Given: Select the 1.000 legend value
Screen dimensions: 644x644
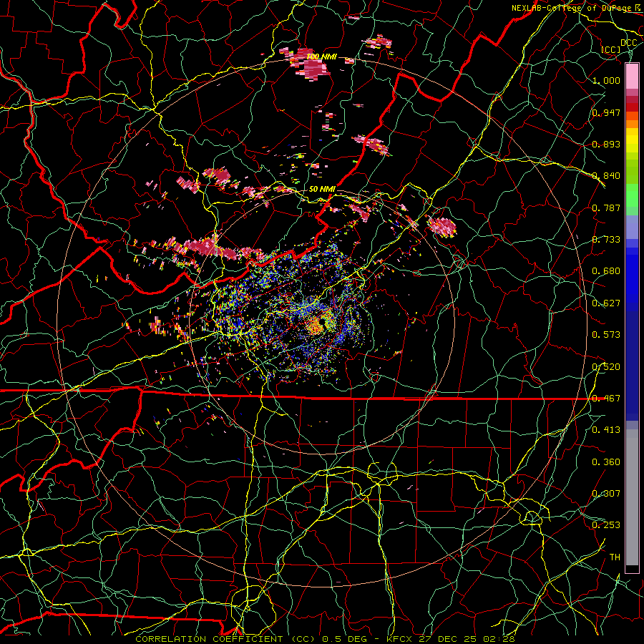Looking at the screenshot, I should point(606,80).
